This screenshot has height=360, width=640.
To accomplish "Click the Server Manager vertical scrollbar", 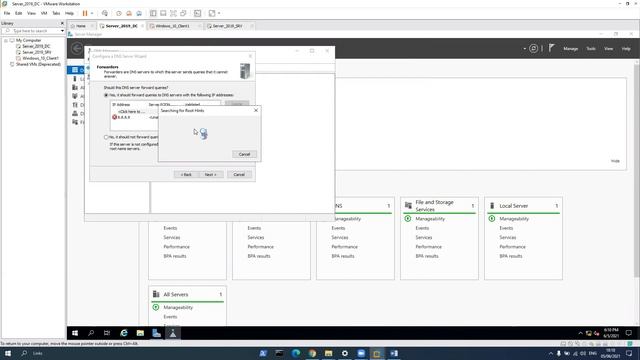I will pyautogui.click(x=637, y=171).
